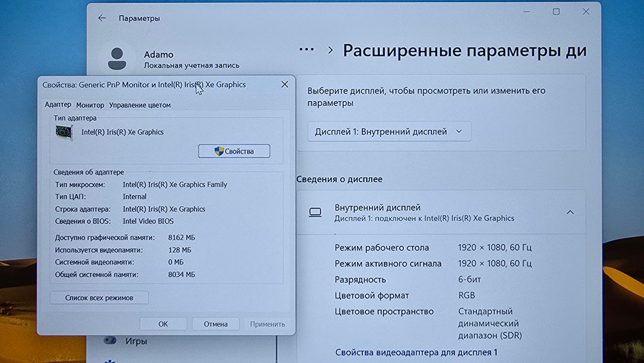Open the breadcrumb ellipsis in Settings header
Screen dimensions: 644x363
point(306,49)
